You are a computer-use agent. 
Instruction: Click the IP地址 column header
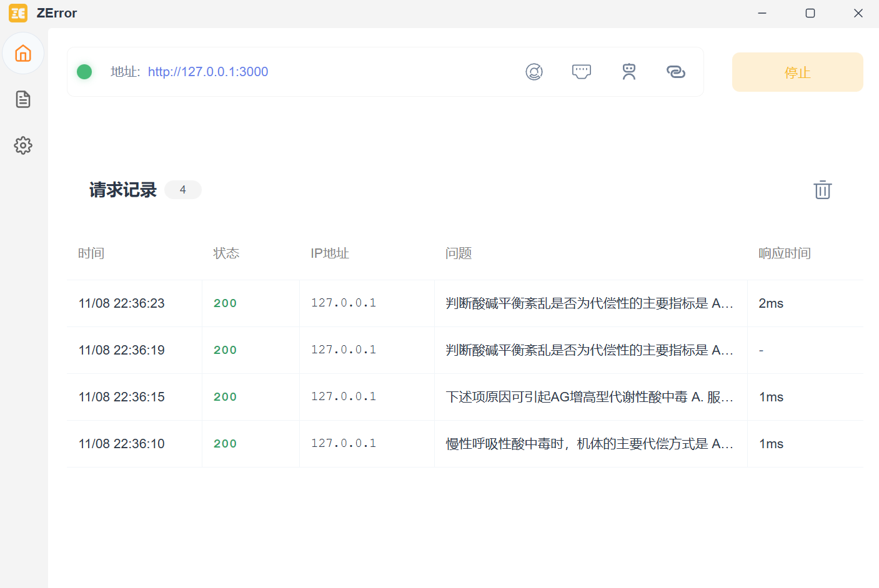coord(330,253)
